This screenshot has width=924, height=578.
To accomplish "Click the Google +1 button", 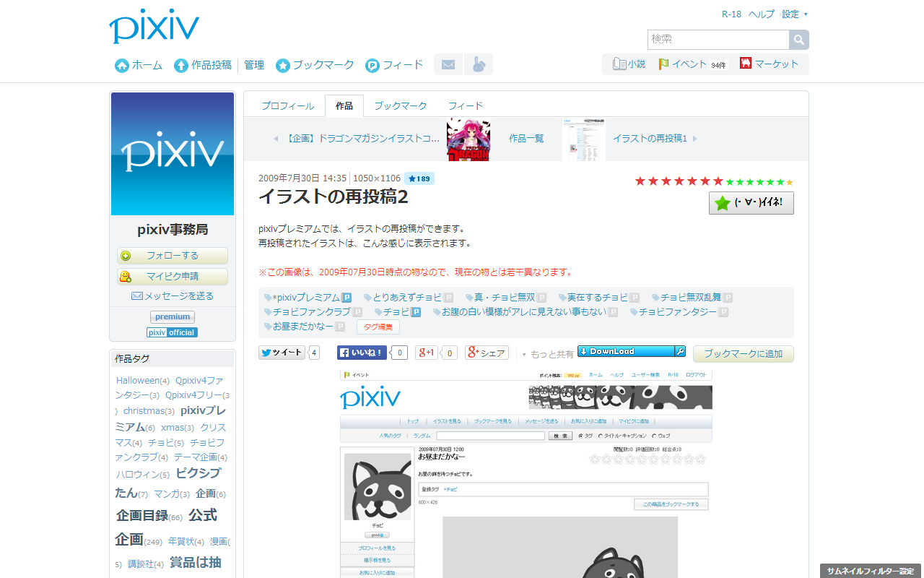I will coord(427,353).
